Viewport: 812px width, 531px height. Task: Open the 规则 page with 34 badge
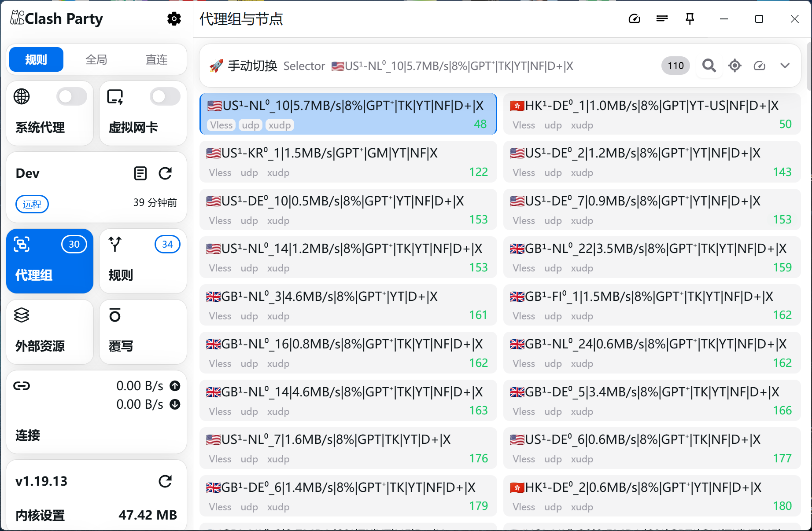pos(143,261)
